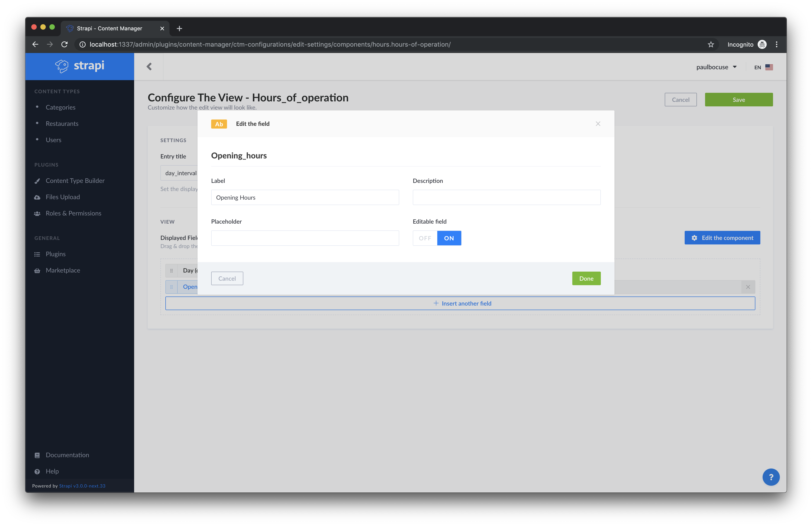
Task: Switch Editable field toggle to OFF
Action: 425,238
